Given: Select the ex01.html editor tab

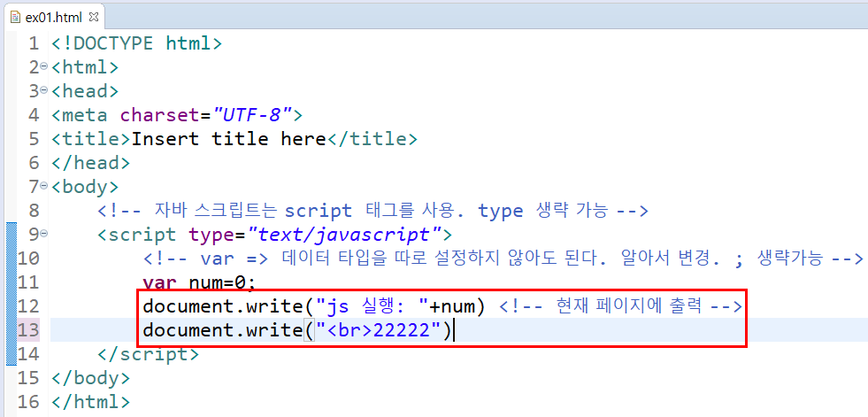Looking at the screenshot, I should coord(53,17).
